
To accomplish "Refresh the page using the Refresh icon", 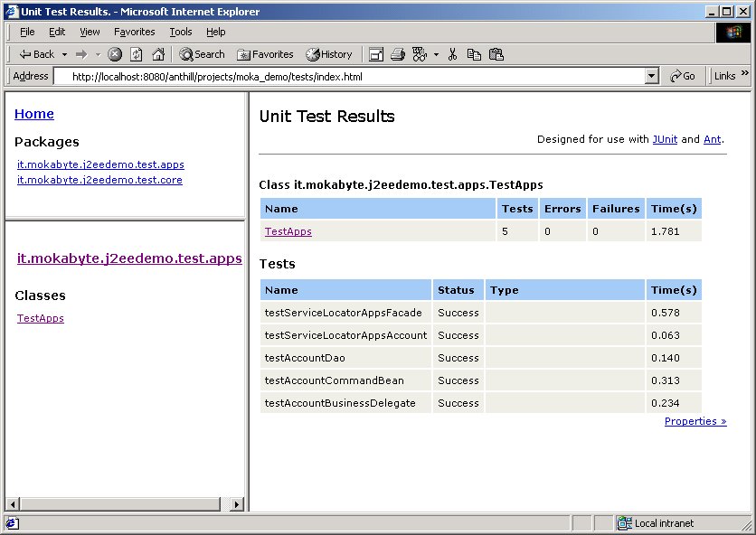I will coord(137,54).
